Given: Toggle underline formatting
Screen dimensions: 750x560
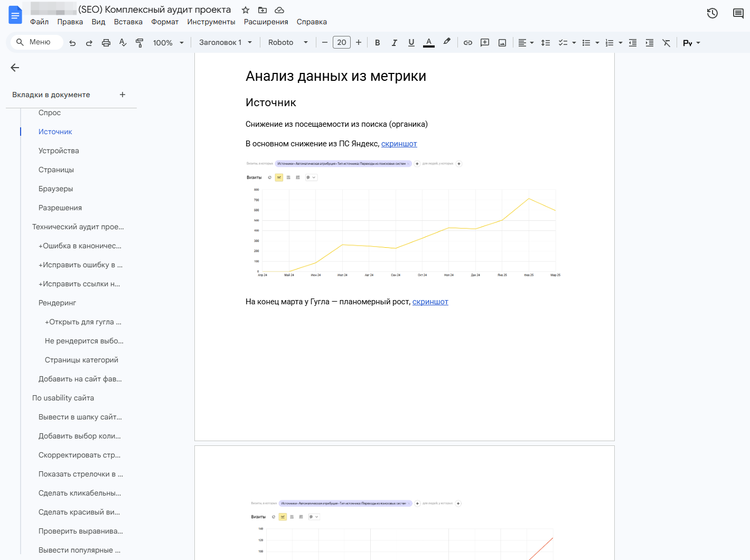Looking at the screenshot, I should coord(411,43).
